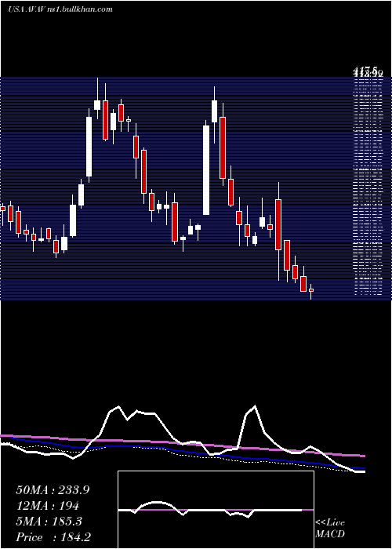Click the '5MA : 185.3' value
392x549 pixels.
point(49,522)
